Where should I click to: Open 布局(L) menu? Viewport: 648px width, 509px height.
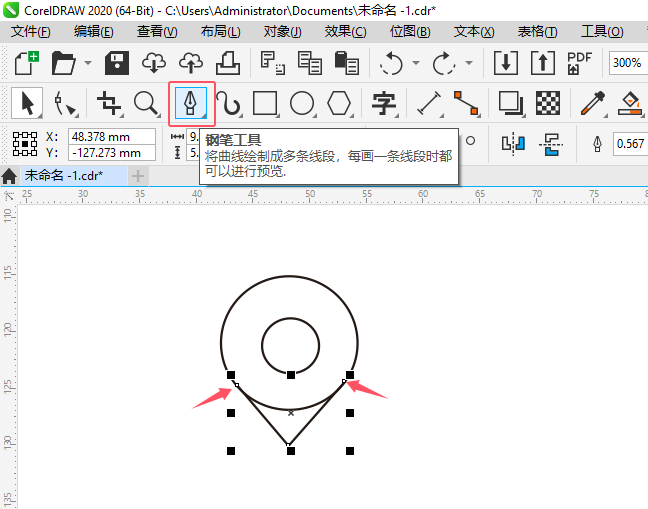(x=220, y=31)
